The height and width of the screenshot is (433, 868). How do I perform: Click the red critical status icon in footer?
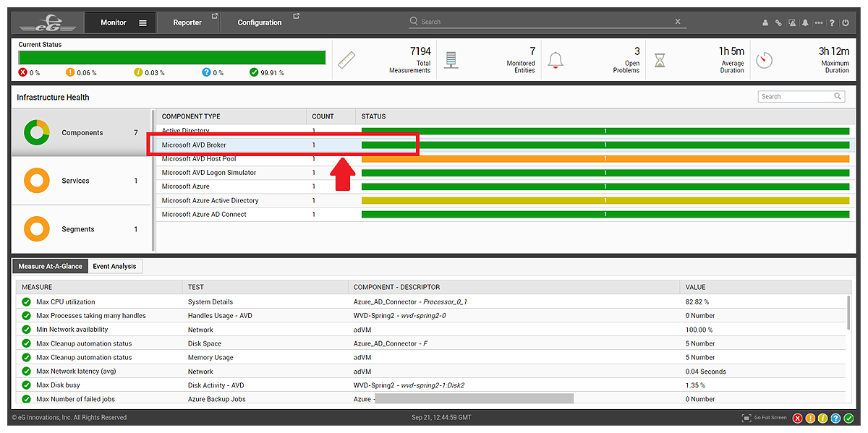click(x=798, y=418)
